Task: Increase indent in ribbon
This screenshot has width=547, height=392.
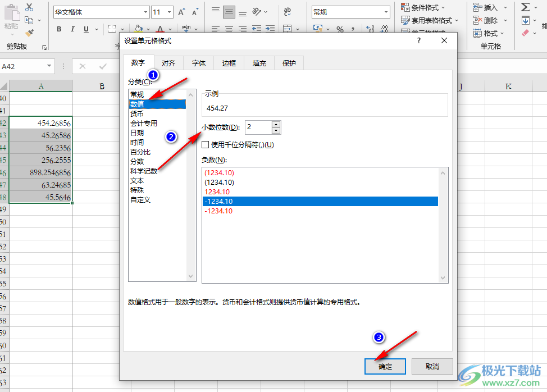Action: click(x=270, y=29)
